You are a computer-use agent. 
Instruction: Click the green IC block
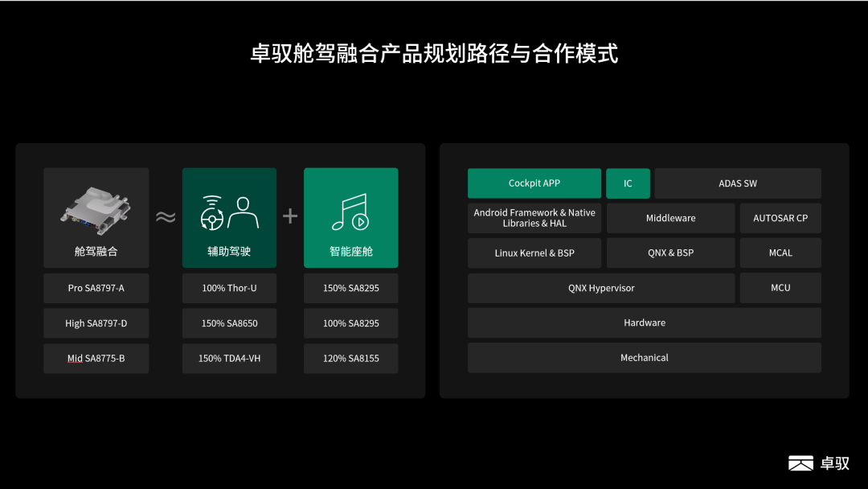pos(628,183)
